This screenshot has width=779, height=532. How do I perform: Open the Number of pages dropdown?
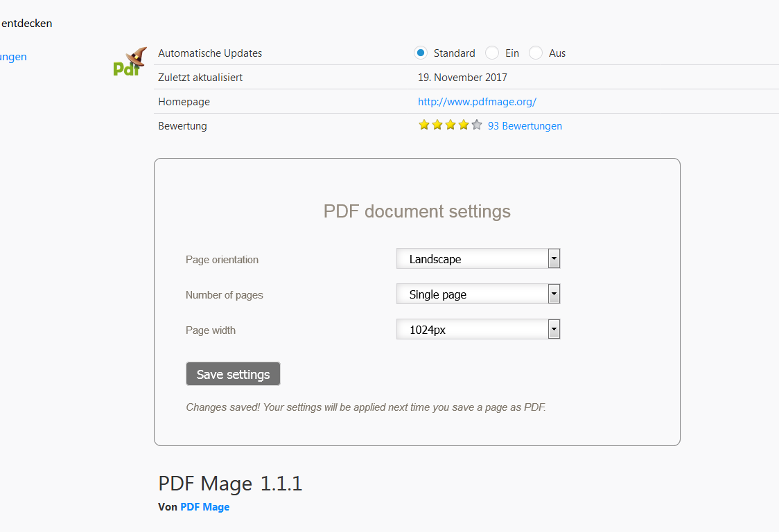click(x=478, y=294)
